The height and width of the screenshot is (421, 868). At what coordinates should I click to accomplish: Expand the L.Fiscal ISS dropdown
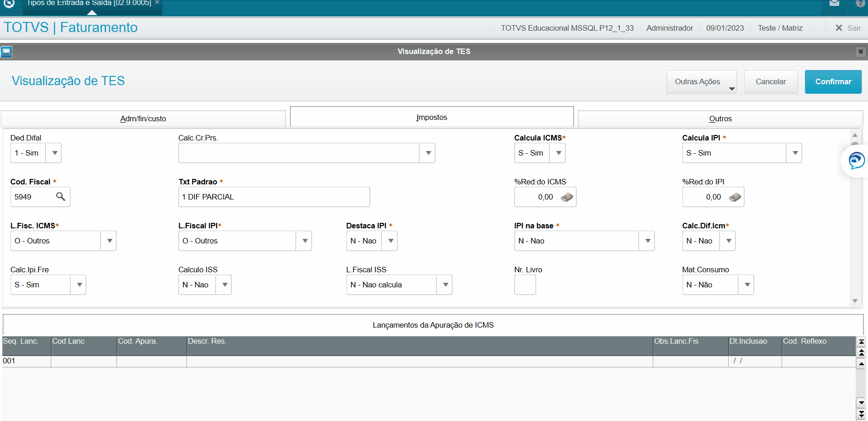coord(445,285)
